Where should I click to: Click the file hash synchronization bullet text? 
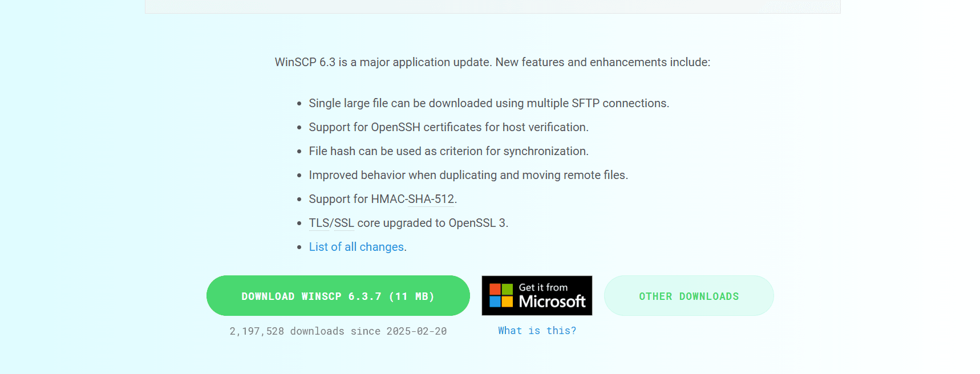pyautogui.click(x=448, y=151)
